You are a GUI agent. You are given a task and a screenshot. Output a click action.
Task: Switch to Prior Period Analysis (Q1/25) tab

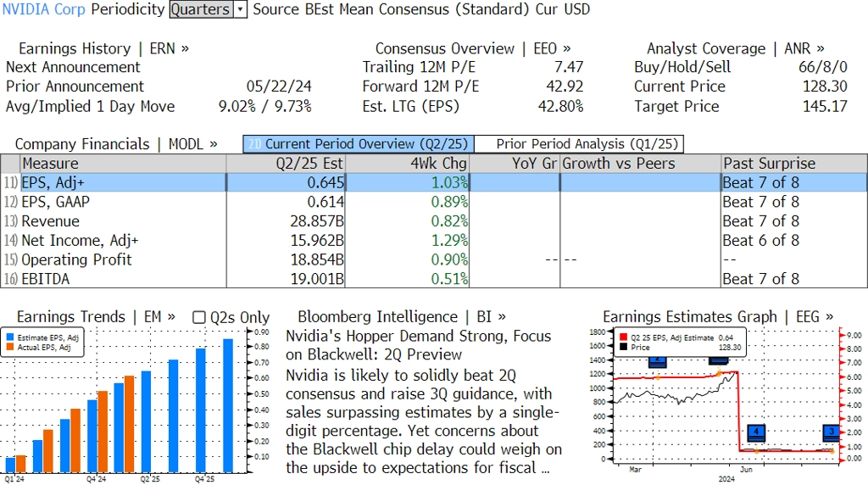(x=579, y=144)
